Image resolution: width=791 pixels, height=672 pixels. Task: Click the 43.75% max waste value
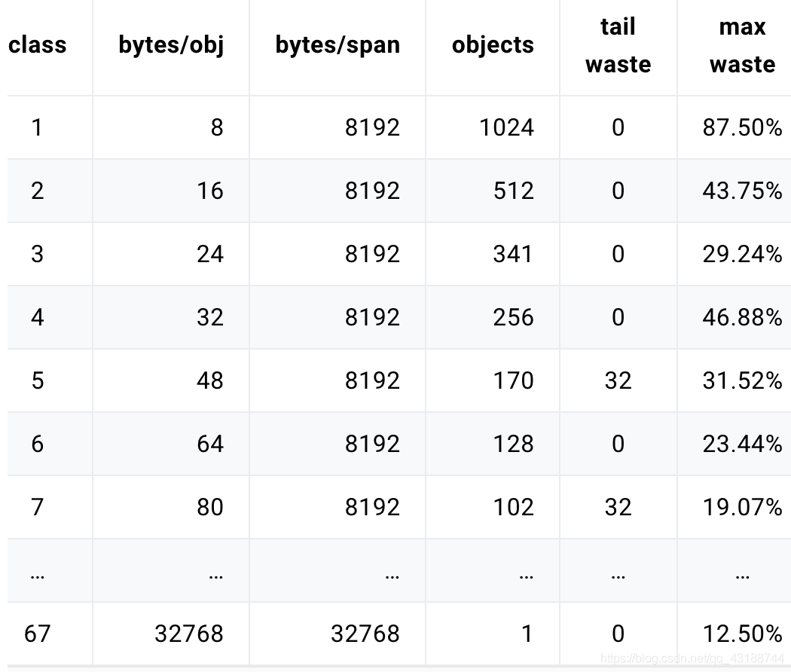[x=742, y=191]
